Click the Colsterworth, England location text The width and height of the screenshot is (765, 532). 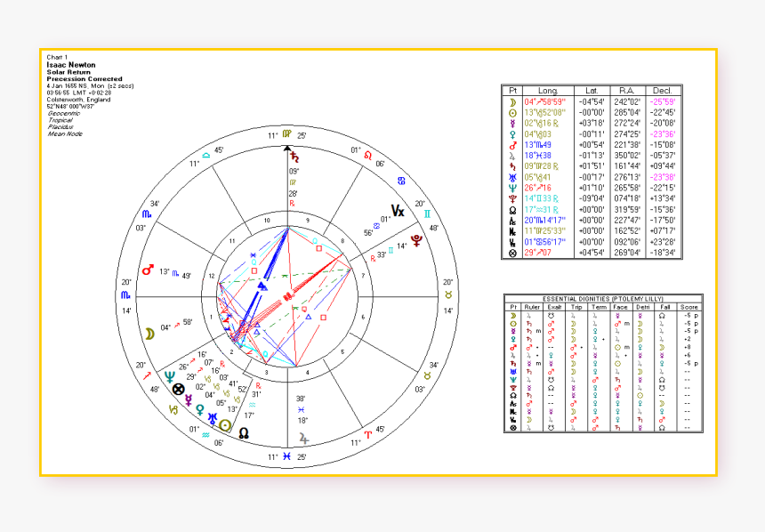point(78,101)
